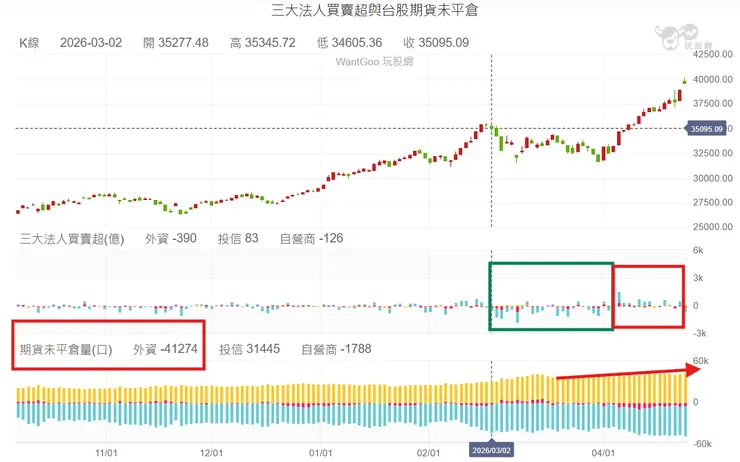This screenshot has width=740, height=462.
Task: Click the 投信 83 value
Action: (238, 239)
